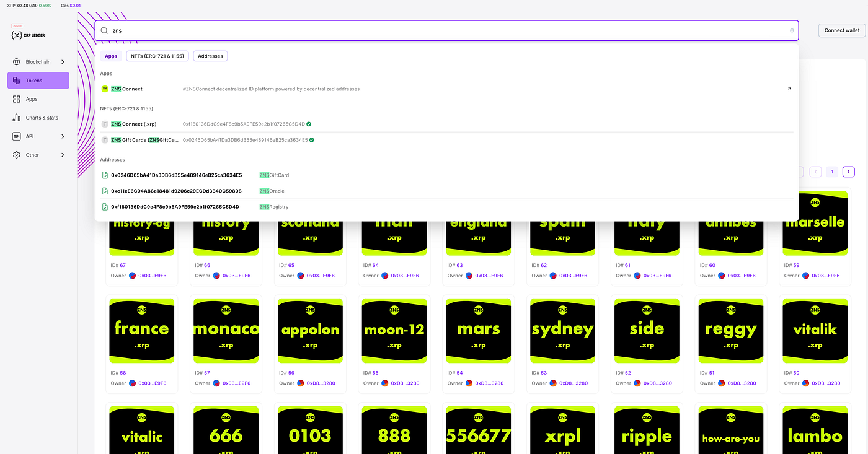Open the side.xrp NFT thumbnail
The height and width of the screenshot is (454, 868).
(x=647, y=331)
